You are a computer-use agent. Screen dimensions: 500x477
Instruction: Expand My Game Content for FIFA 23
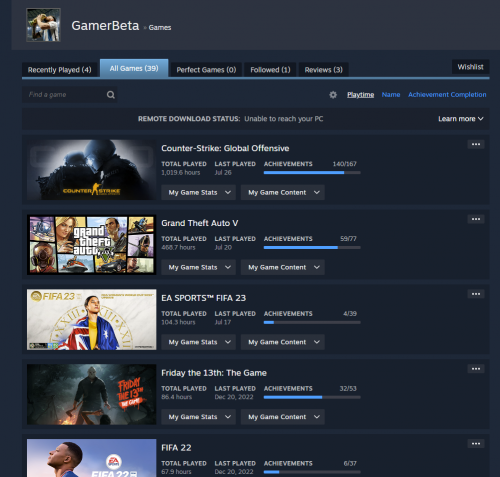coord(283,342)
